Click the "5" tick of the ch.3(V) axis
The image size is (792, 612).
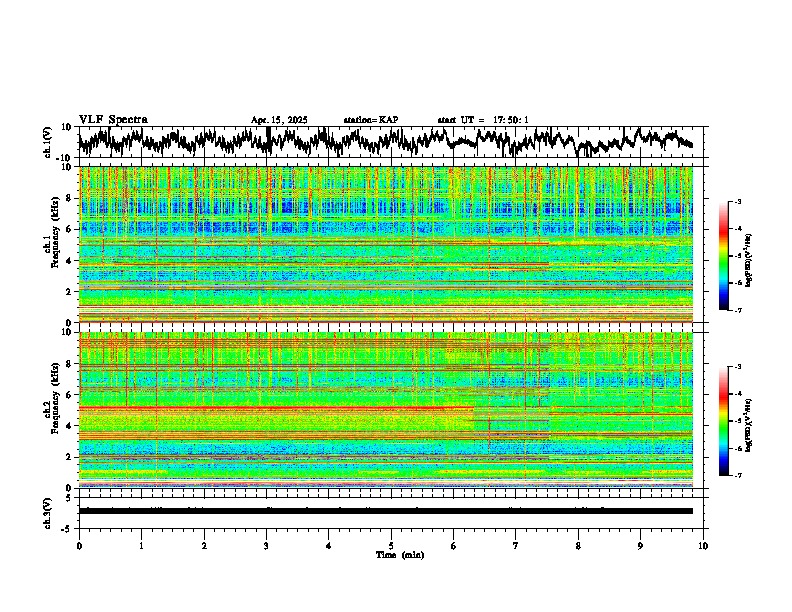[x=69, y=498]
